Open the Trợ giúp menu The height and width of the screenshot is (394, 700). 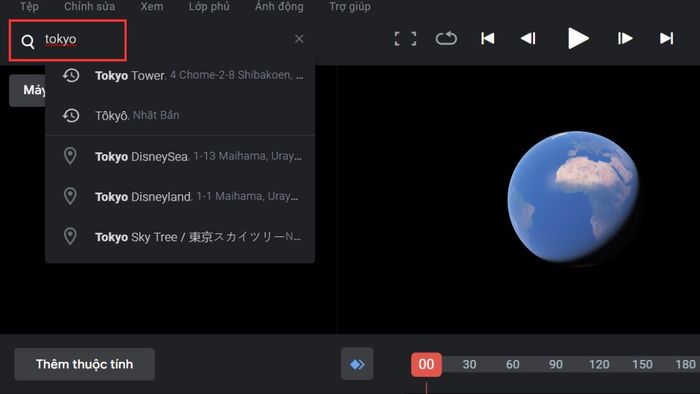coord(350,6)
